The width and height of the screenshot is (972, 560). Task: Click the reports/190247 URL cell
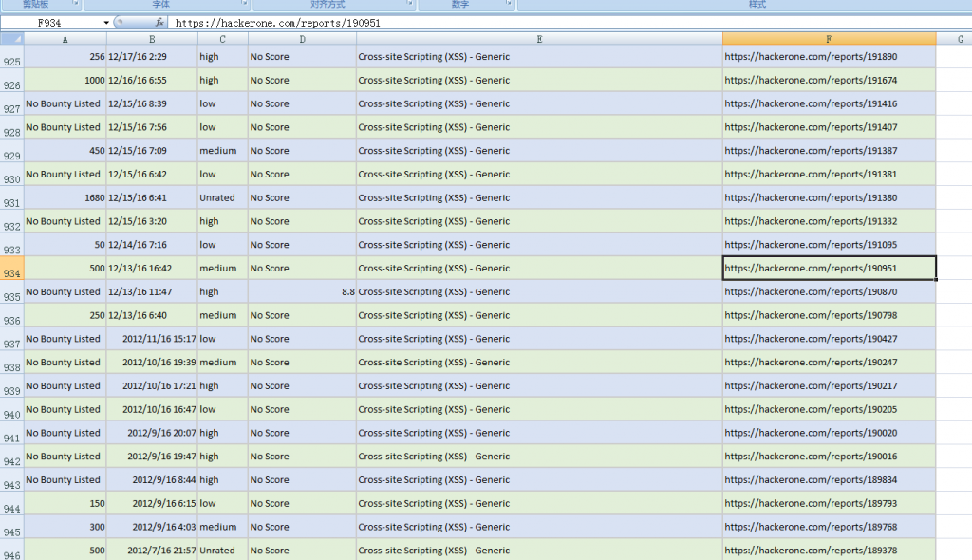[829, 363]
